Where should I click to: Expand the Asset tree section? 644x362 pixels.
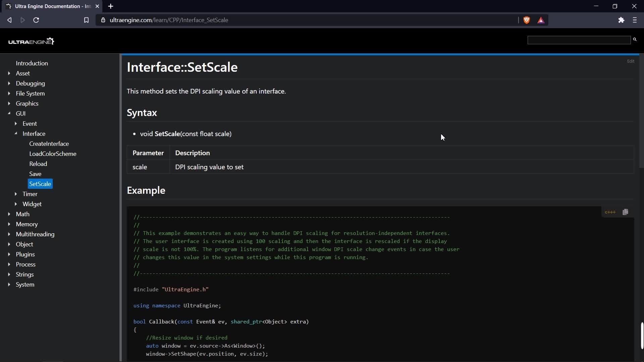(9, 73)
